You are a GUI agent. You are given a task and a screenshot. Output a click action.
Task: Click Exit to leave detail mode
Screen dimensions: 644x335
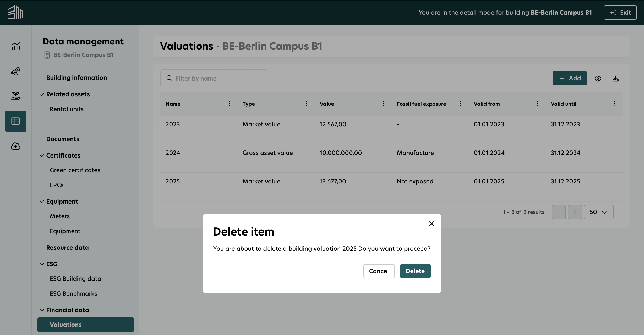pos(620,12)
